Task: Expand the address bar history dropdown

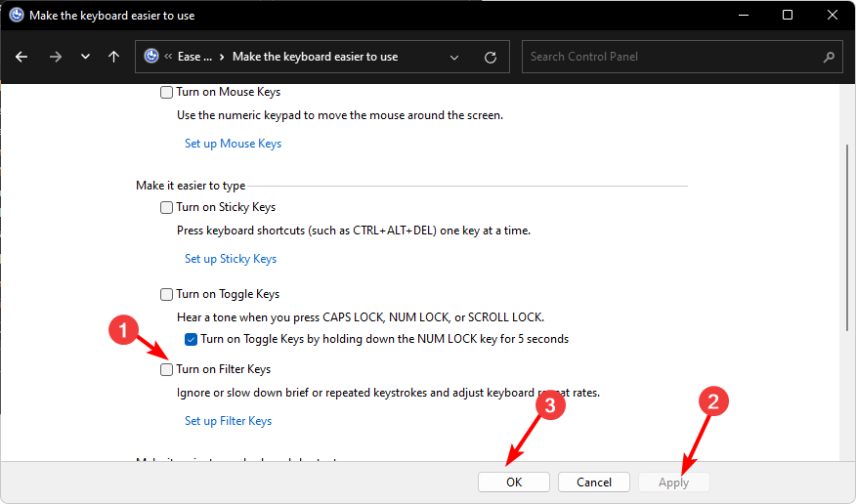Action: point(454,57)
